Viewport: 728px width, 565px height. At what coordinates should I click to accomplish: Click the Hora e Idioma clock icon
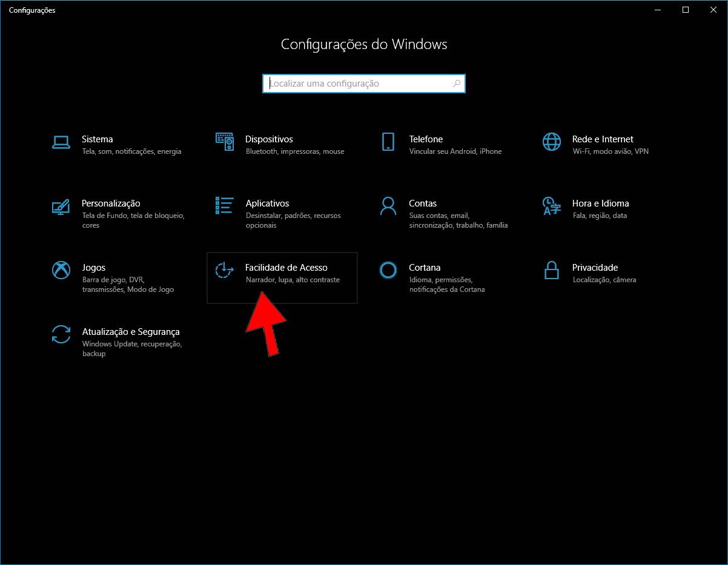[x=552, y=206]
